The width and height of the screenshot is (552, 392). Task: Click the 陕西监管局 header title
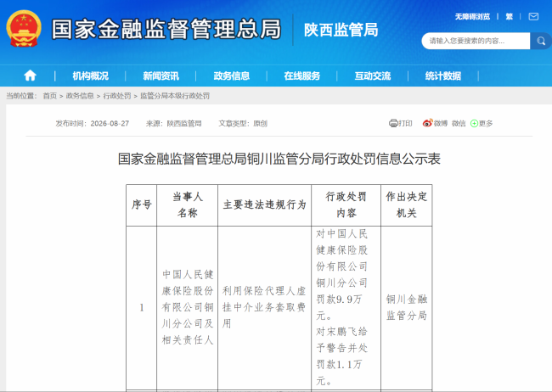[x=341, y=30]
